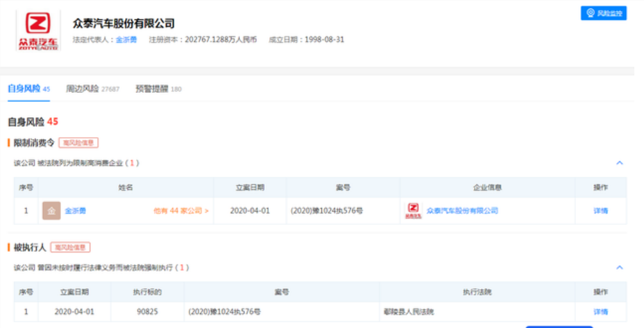
Task: Collapse the 限制消费令 section chevron
Action: (x=620, y=163)
